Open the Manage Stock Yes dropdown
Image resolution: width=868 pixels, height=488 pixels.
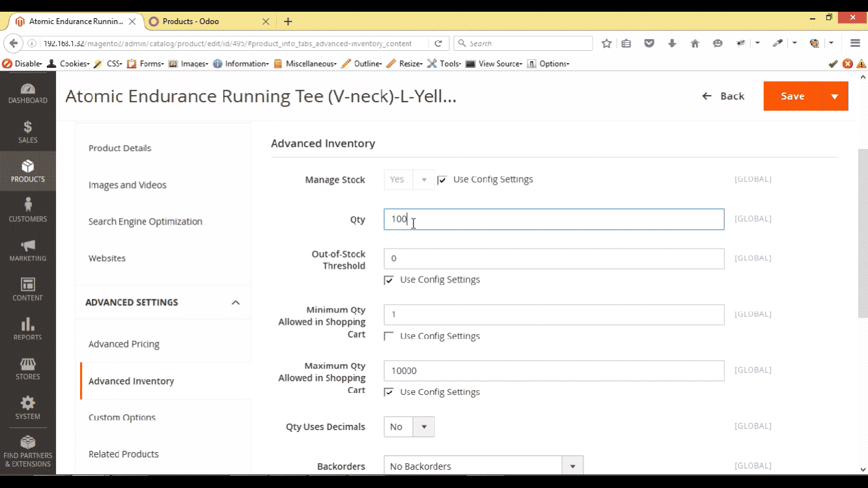(409, 180)
